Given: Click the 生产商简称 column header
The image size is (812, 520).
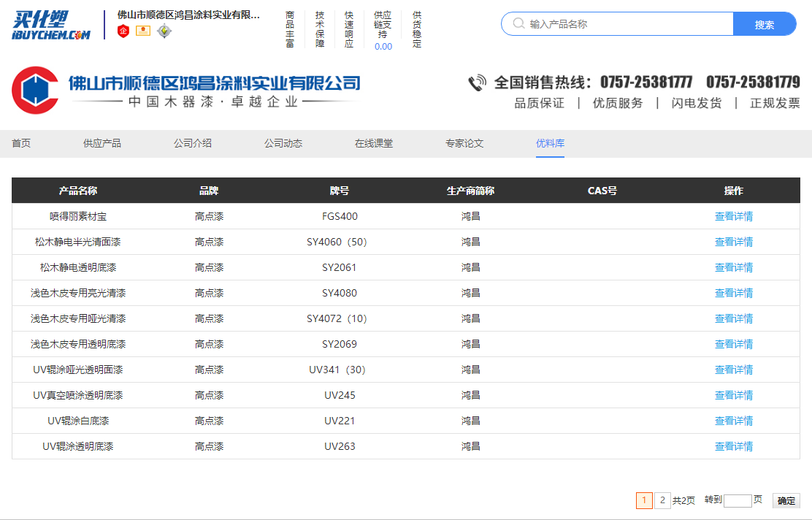Looking at the screenshot, I should (x=471, y=191).
